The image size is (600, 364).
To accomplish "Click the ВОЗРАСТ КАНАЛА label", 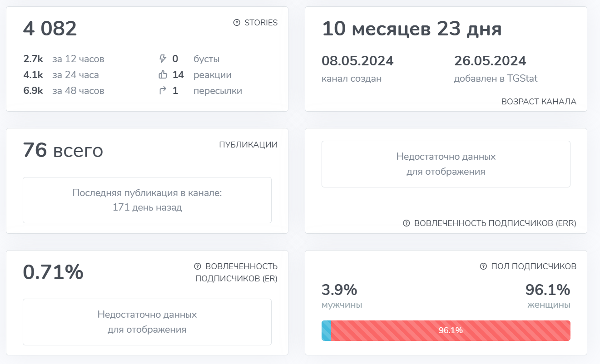I will click(x=539, y=102).
